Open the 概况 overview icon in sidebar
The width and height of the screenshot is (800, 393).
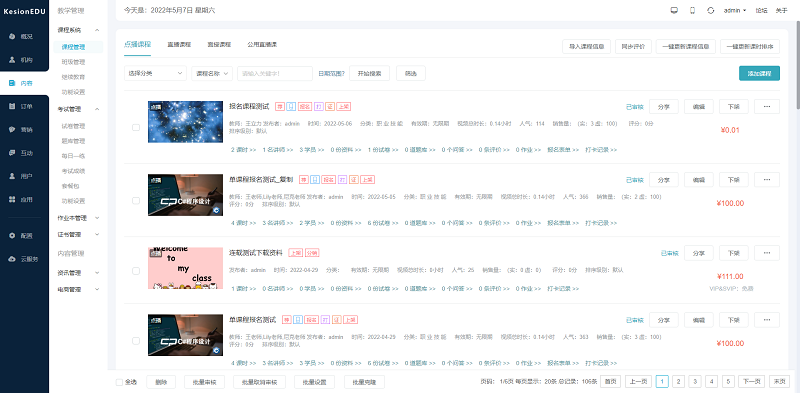[12, 37]
